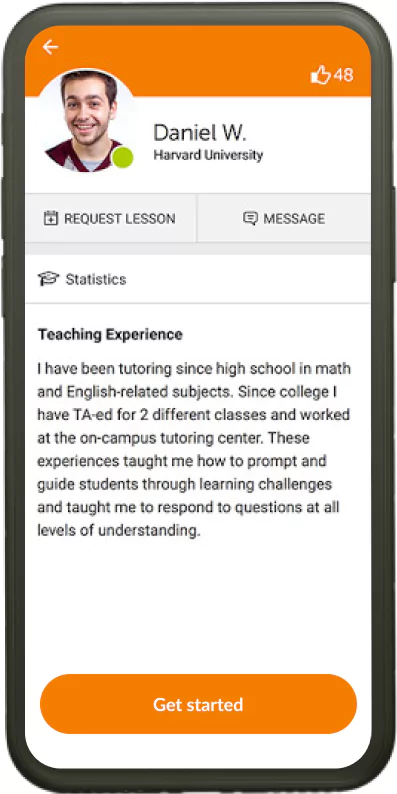This screenshot has height=794, width=397.
Task: Click the thumbs-up like icon
Action: 320,75
